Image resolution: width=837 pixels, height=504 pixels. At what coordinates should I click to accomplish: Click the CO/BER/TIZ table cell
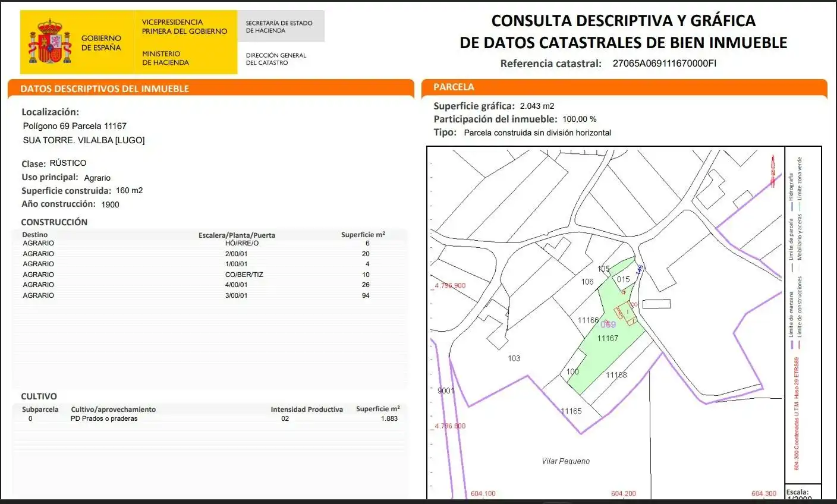click(244, 275)
